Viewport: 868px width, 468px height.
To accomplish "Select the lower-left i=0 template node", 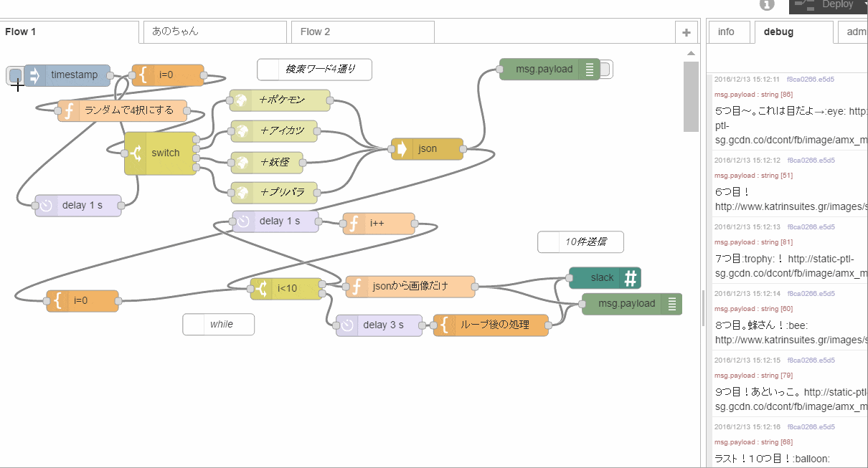I will tap(82, 301).
